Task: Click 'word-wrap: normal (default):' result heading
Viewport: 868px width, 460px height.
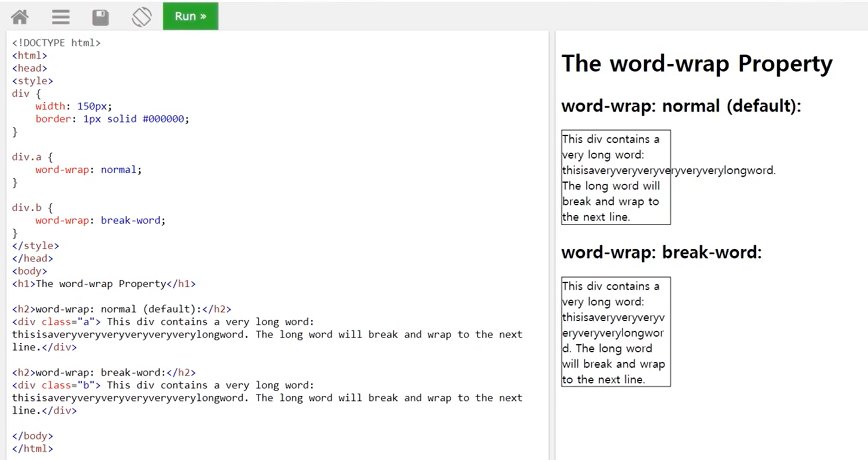Action: pyautogui.click(x=681, y=106)
